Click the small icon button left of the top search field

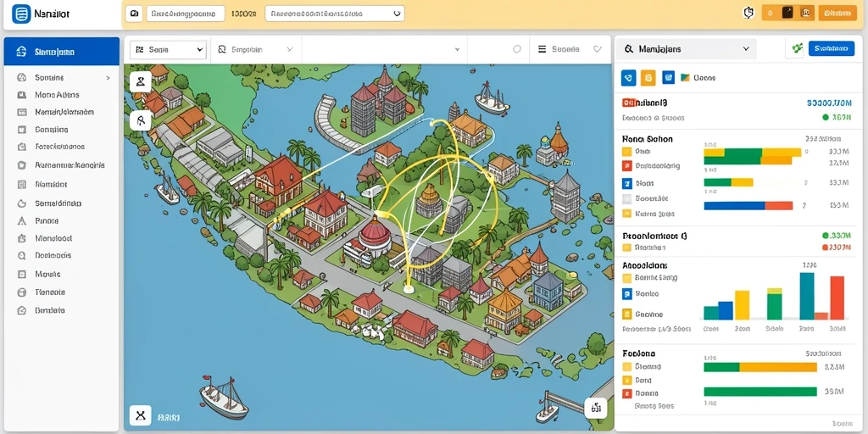(133, 14)
